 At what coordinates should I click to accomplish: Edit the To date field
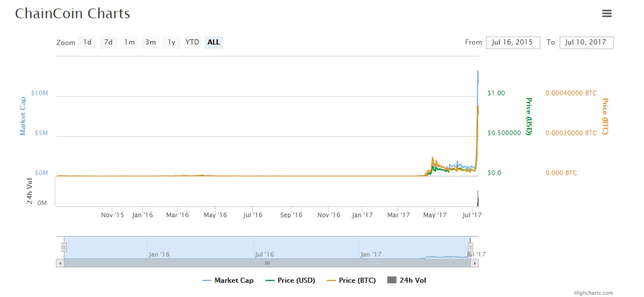(586, 42)
